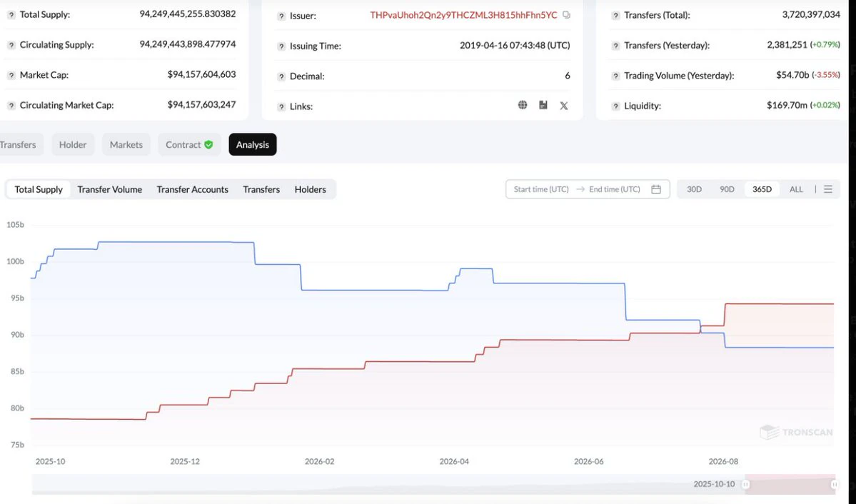856x504 pixels.
Task: Click the help icon beside Issuer
Action: (281, 16)
